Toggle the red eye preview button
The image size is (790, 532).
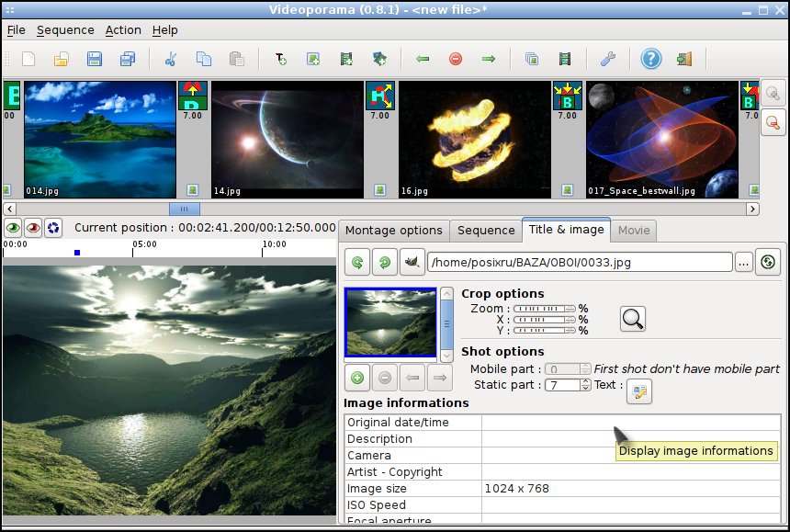tap(33, 228)
